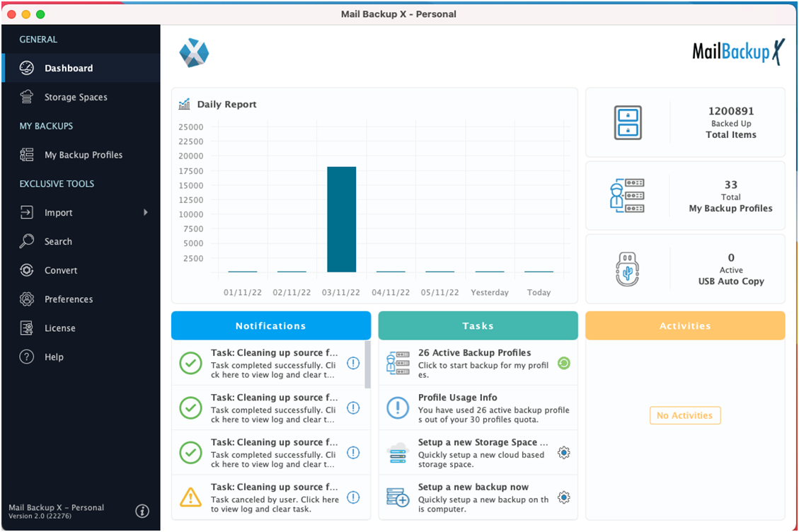Open Dashboard from the sidebar
This screenshot has height=532, width=799.
point(81,68)
